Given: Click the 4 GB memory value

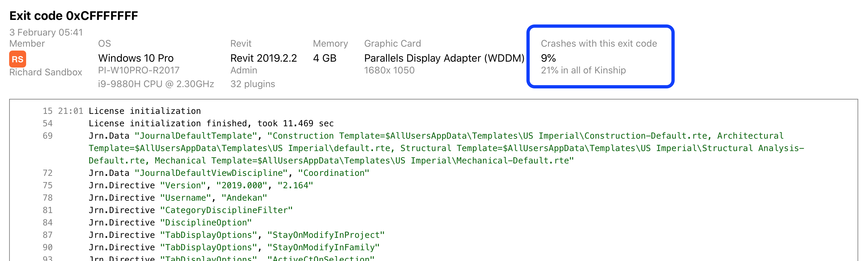Looking at the screenshot, I should point(325,58).
